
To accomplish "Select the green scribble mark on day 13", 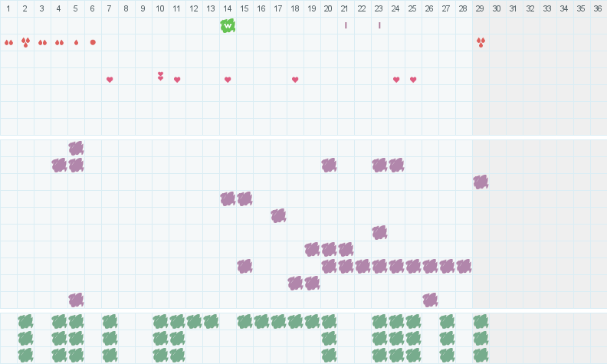I will click(211, 321).
